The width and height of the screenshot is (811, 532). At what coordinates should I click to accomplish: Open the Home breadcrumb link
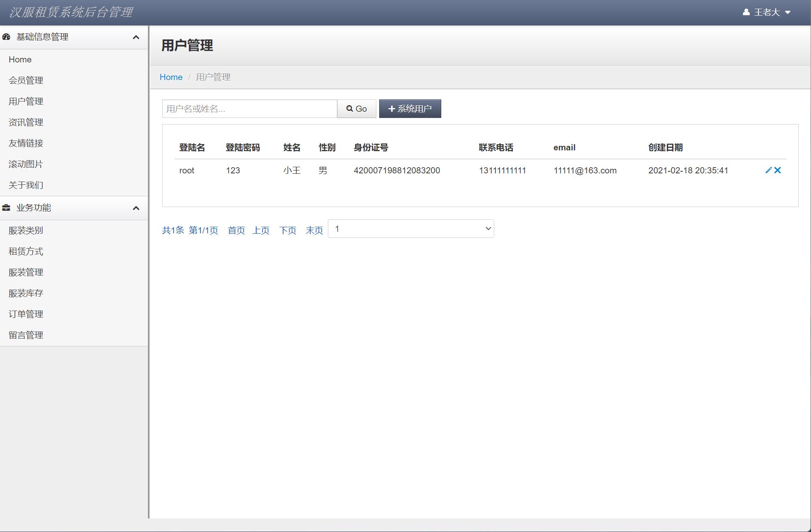(171, 77)
